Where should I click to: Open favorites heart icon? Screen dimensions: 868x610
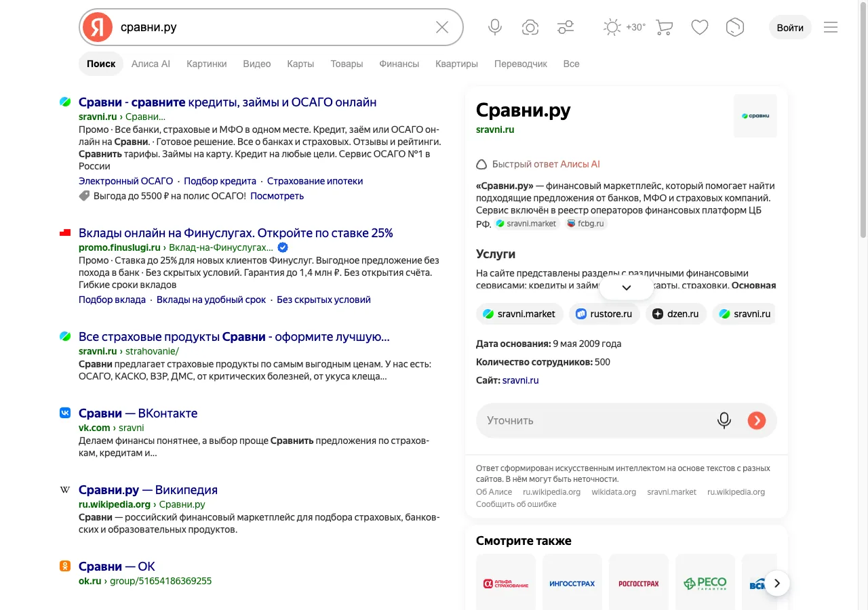coord(700,27)
